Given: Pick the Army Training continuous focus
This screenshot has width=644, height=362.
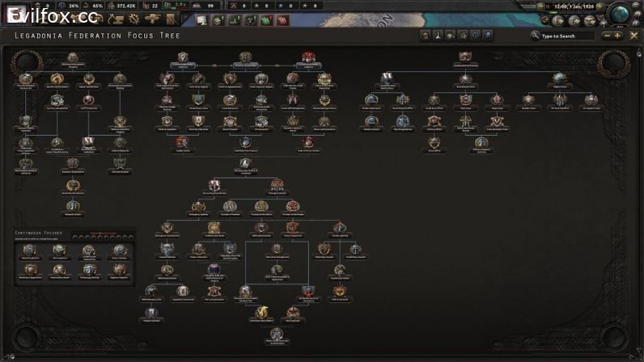Looking at the screenshot, I should (x=120, y=250).
